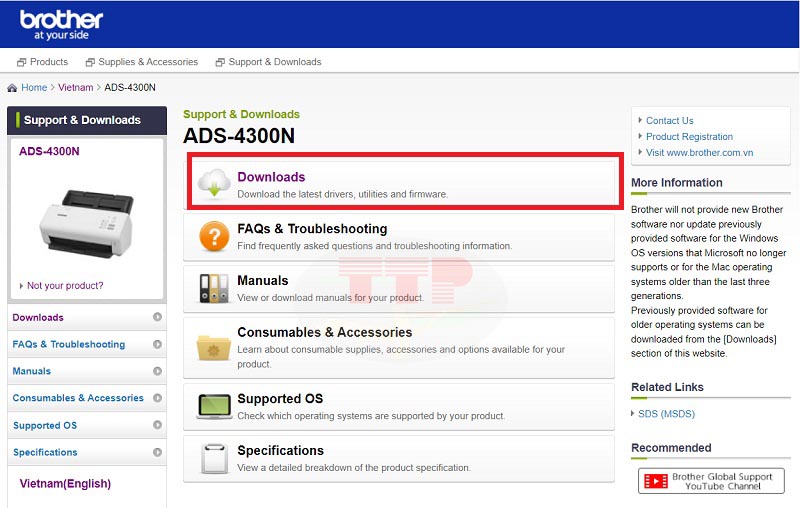Click the Supported OS laptop icon
800x508 pixels.
214,407
